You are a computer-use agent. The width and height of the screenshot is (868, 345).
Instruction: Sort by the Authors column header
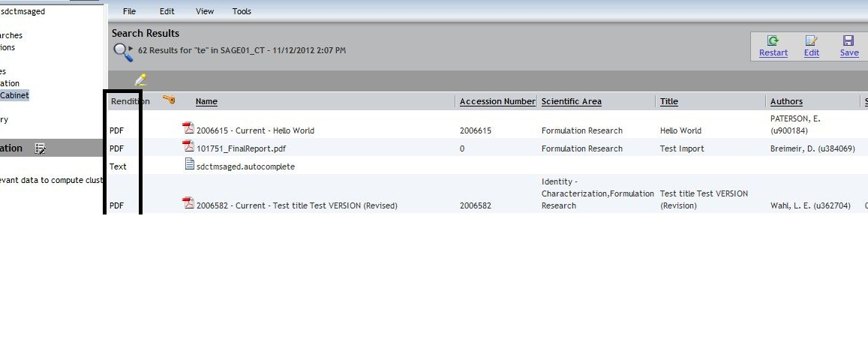pos(786,101)
